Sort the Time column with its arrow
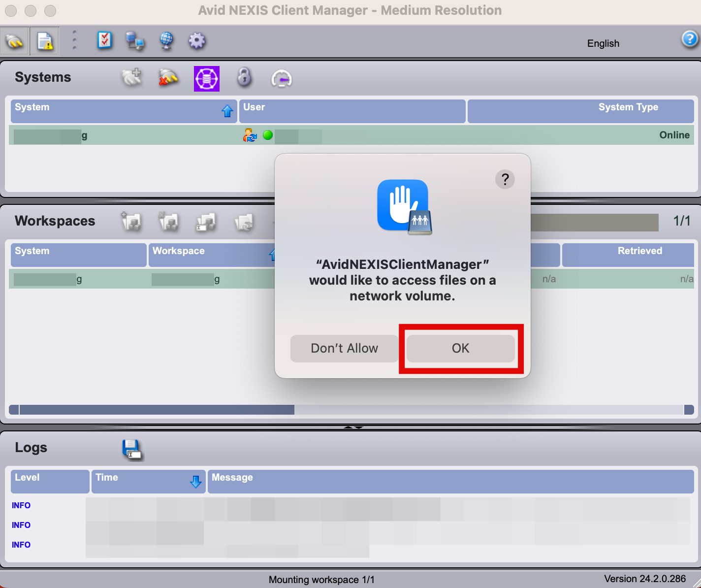The height and width of the screenshot is (588, 701). pos(196,481)
